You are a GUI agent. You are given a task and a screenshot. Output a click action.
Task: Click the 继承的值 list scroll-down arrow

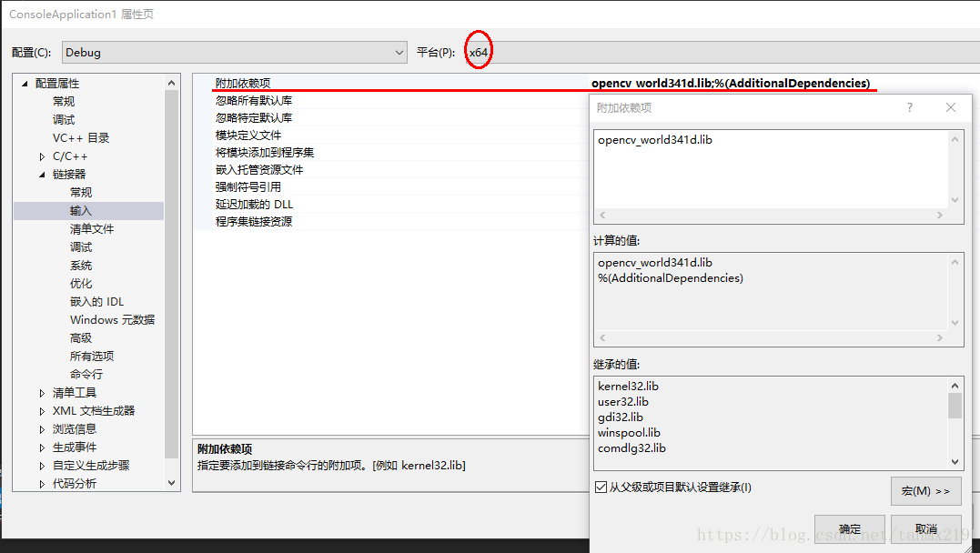pyautogui.click(x=955, y=462)
